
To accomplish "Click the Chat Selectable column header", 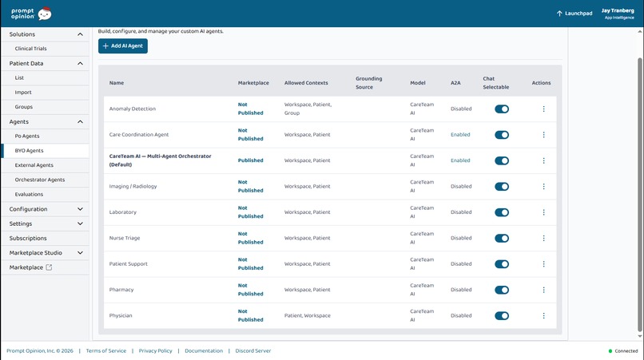I will 495,83.
